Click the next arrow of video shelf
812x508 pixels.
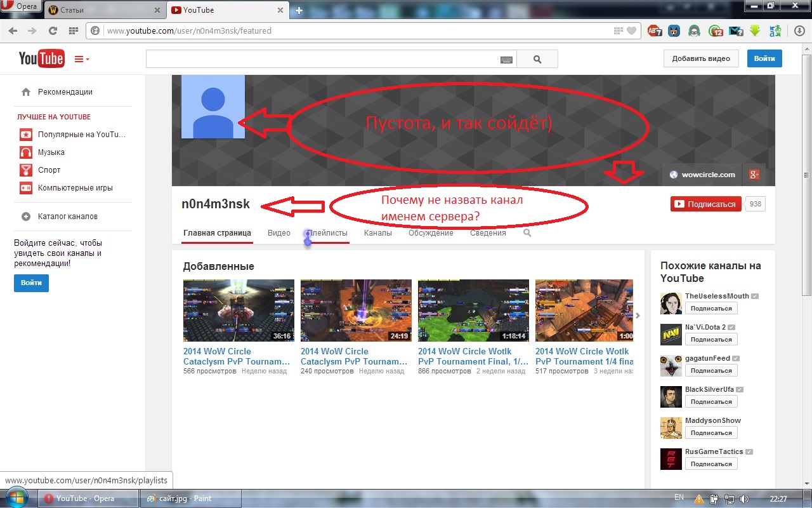click(638, 316)
